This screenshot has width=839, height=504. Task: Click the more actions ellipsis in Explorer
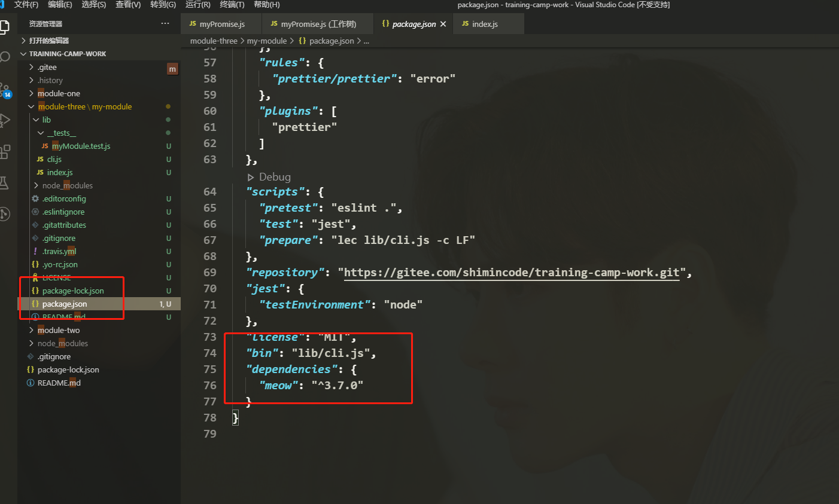click(x=165, y=23)
